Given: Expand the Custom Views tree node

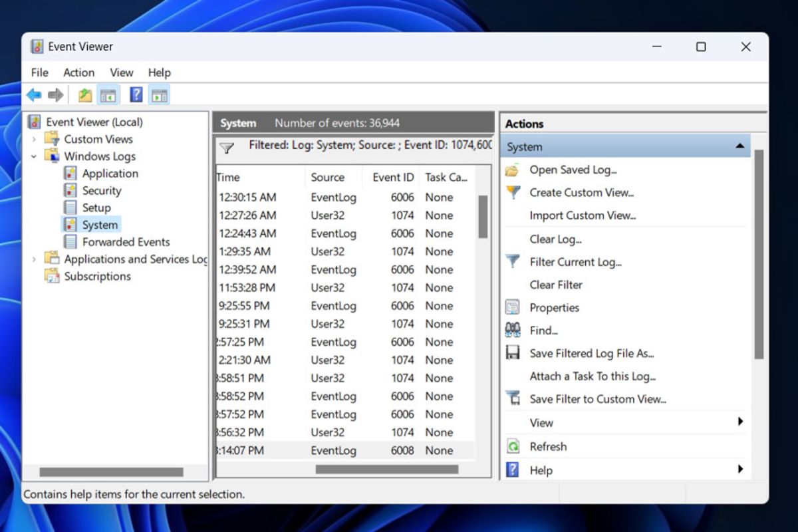Looking at the screenshot, I should coord(34,139).
